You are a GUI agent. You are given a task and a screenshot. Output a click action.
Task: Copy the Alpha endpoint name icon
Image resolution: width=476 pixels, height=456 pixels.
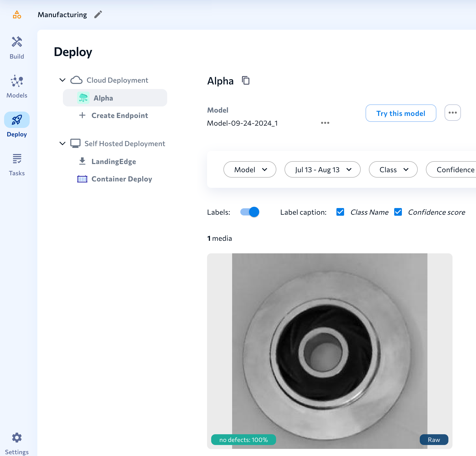pyautogui.click(x=246, y=81)
